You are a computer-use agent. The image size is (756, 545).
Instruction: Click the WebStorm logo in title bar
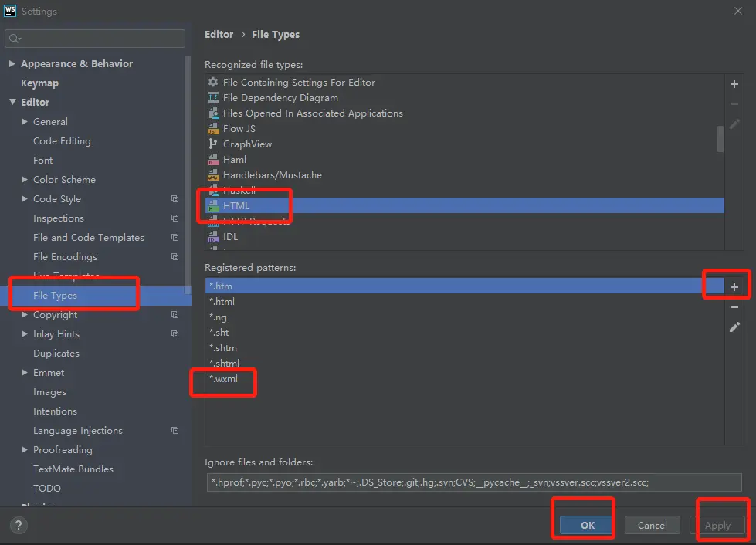(9, 11)
